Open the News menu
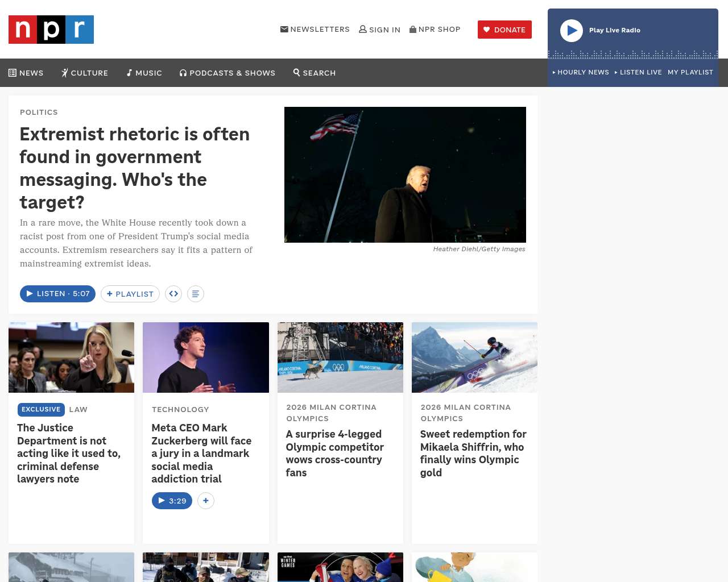The width and height of the screenshot is (728, 582). click(26, 73)
